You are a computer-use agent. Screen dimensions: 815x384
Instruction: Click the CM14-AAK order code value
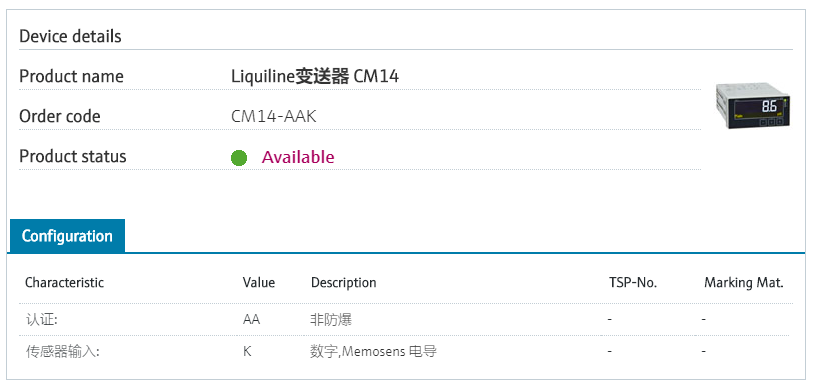pos(273,116)
